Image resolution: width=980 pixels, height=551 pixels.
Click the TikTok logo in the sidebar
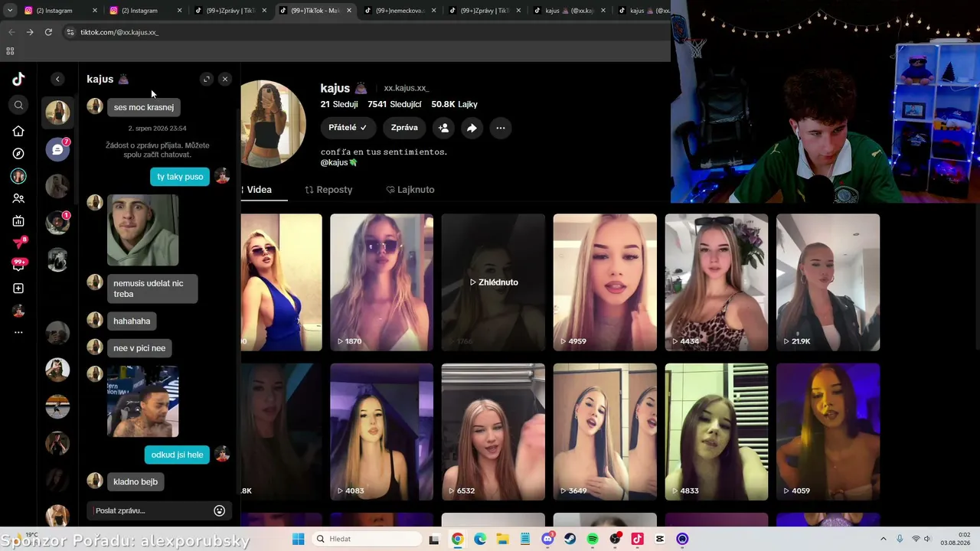coord(18,79)
